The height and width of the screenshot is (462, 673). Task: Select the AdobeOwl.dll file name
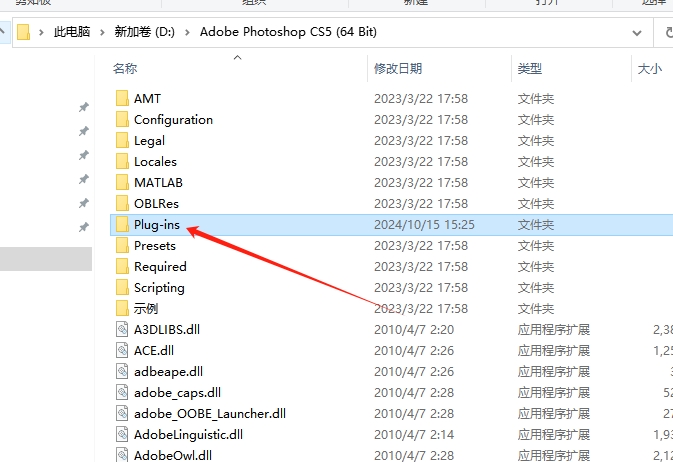pos(173,456)
